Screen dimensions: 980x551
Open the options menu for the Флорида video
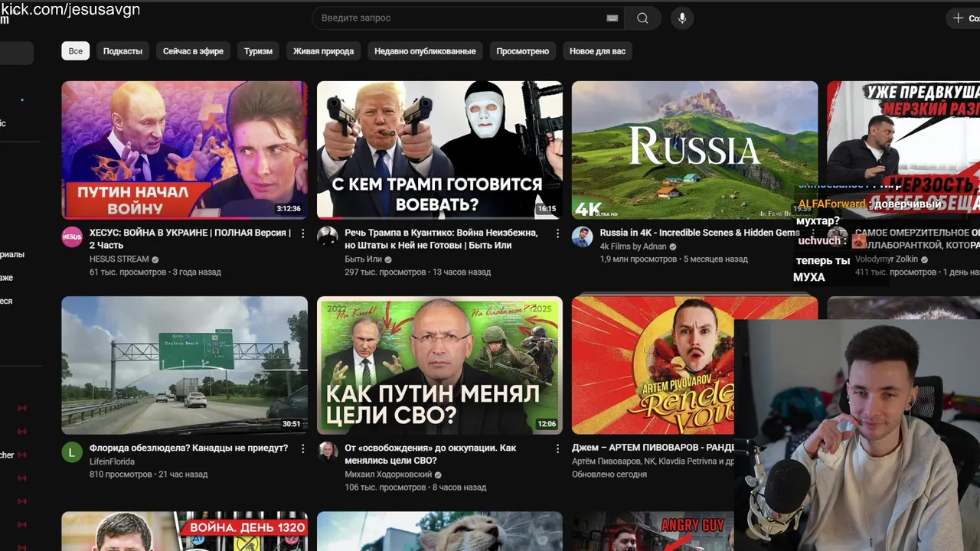coord(302,448)
